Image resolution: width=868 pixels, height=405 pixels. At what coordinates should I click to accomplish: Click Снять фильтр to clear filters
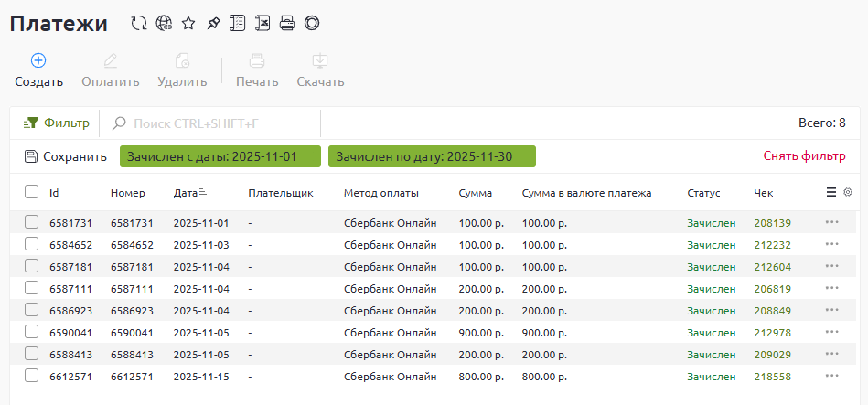[804, 156]
